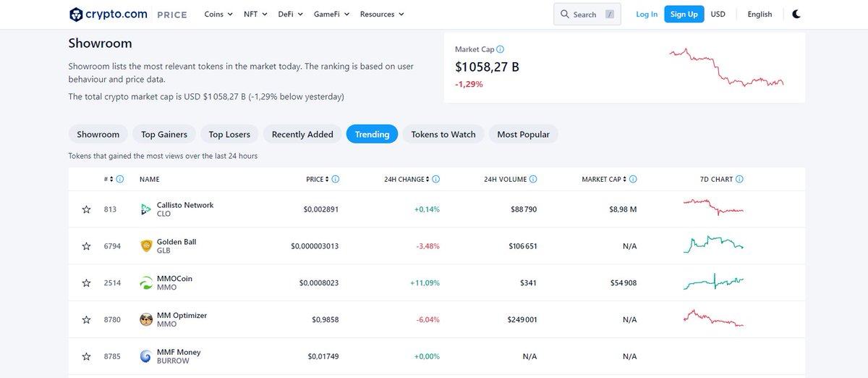
Task: Click MMOCoin change +11,09%
Action: pos(425,283)
